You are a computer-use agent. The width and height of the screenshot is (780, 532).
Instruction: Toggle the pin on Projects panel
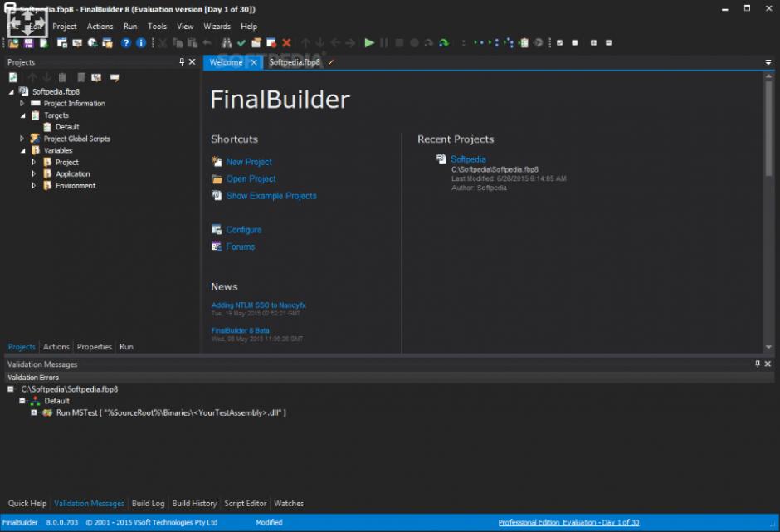(x=182, y=61)
